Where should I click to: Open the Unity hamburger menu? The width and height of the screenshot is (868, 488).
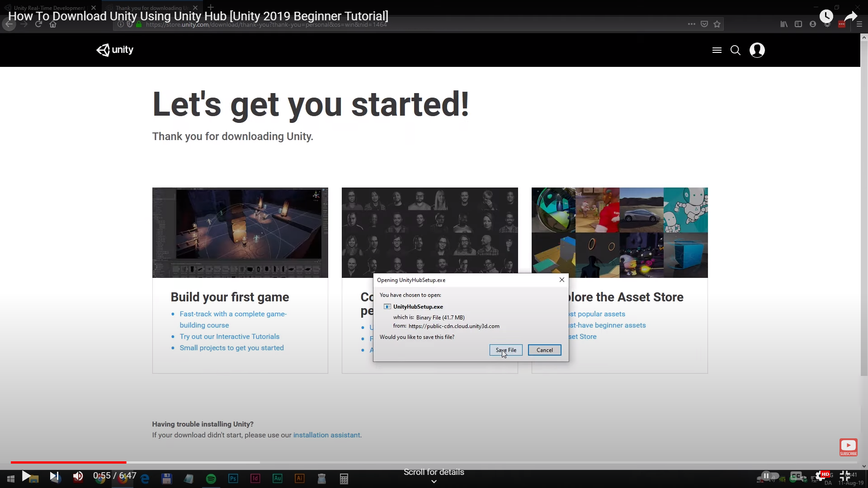(717, 50)
